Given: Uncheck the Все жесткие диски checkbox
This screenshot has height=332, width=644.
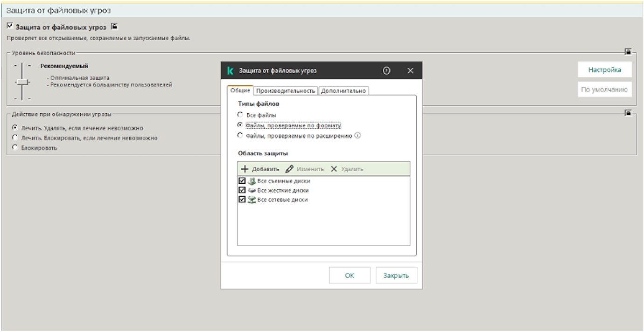Looking at the screenshot, I should tap(242, 190).
